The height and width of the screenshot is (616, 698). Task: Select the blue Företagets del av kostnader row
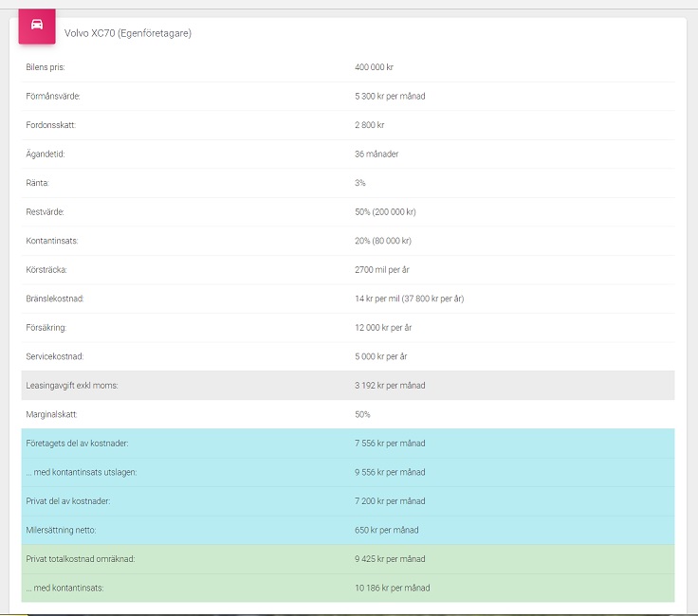point(347,444)
